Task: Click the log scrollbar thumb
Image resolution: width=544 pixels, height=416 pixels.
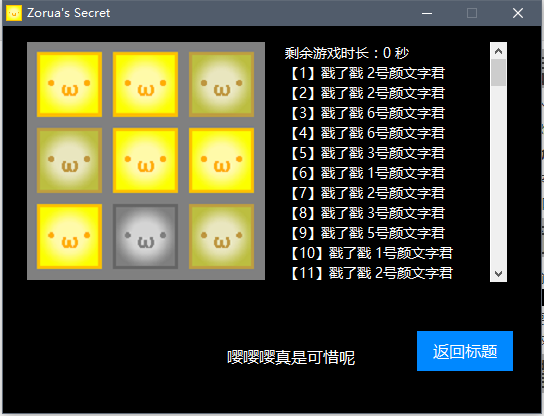Action: point(499,73)
